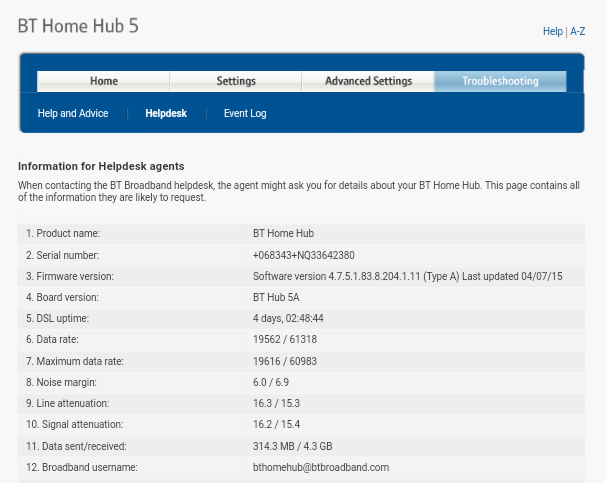Go to the Advanced Settings tab
Image resolution: width=606 pixels, height=483 pixels.
tap(368, 81)
